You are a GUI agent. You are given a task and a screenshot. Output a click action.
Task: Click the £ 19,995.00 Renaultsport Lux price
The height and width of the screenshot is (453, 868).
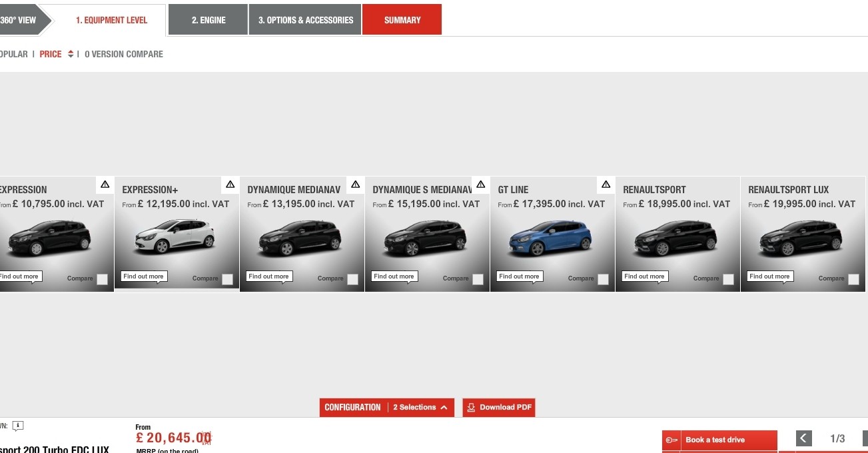click(x=790, y=204)
